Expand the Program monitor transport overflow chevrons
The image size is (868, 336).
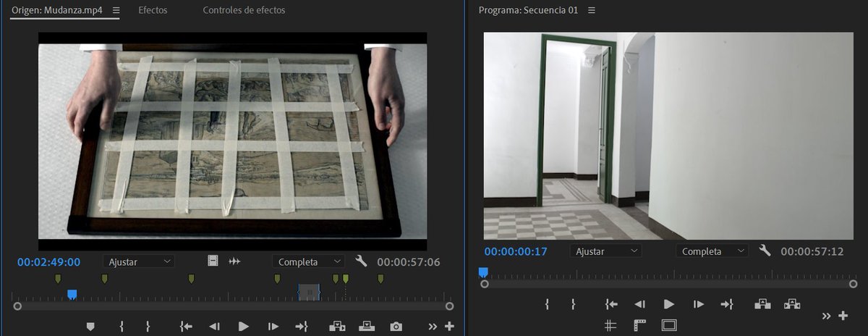(826, 316)
